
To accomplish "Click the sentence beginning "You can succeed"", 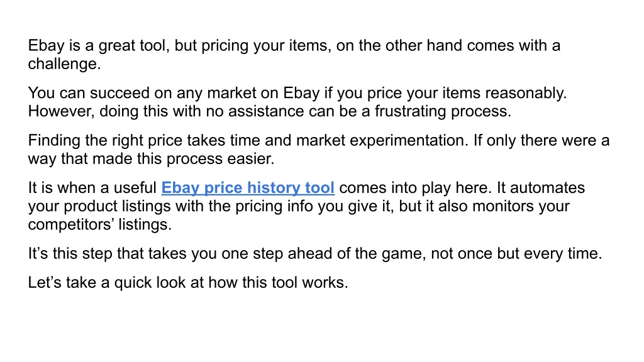I will point(297,93).
